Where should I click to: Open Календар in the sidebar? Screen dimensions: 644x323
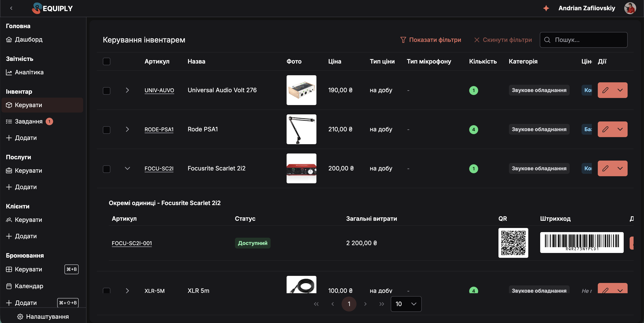point(42,286)
